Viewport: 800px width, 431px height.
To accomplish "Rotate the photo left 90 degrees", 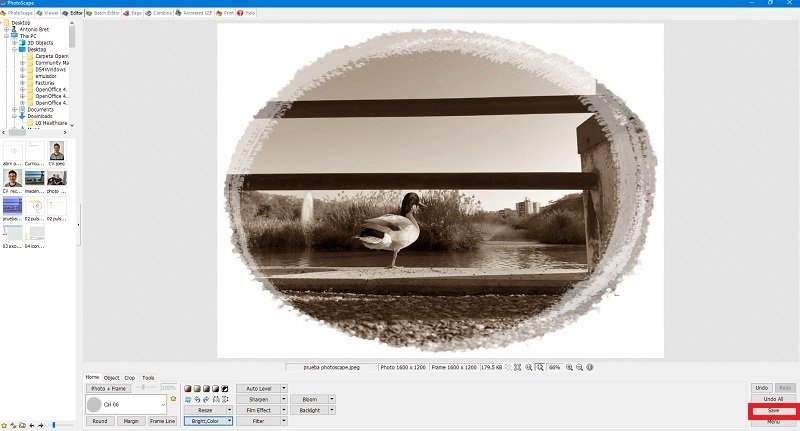I will click(197, 399).
